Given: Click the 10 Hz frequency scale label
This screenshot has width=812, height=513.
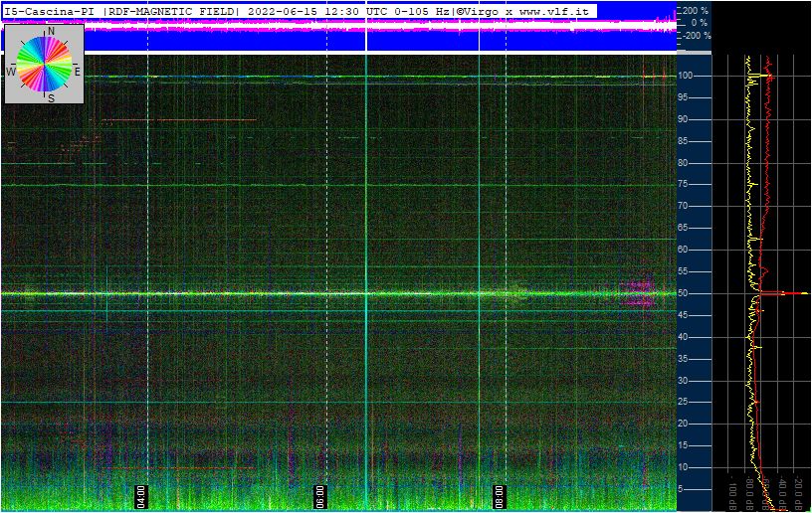Looking at the screenshot, I should pos(685,467).
